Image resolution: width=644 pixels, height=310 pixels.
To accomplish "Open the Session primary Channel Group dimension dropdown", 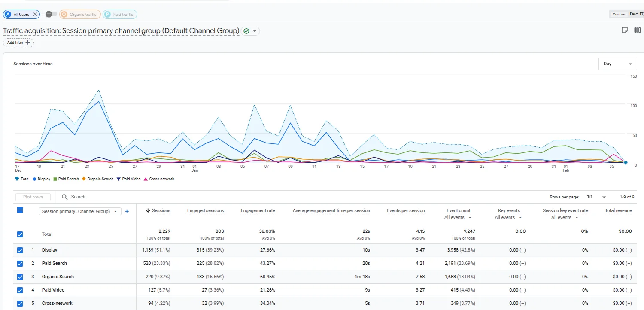I will (x=80, y=211).
